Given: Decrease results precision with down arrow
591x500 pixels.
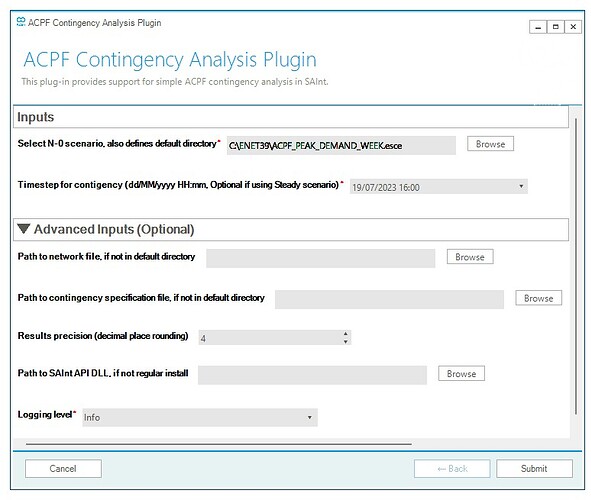Looking at the screenshot, I should [345, 341].
